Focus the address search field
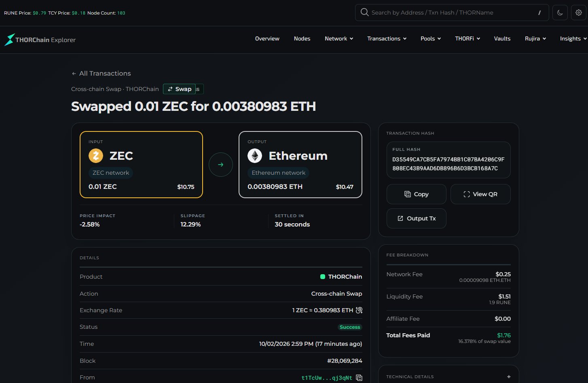This screenshot has height=383, width=588. (x=452, y=13)
